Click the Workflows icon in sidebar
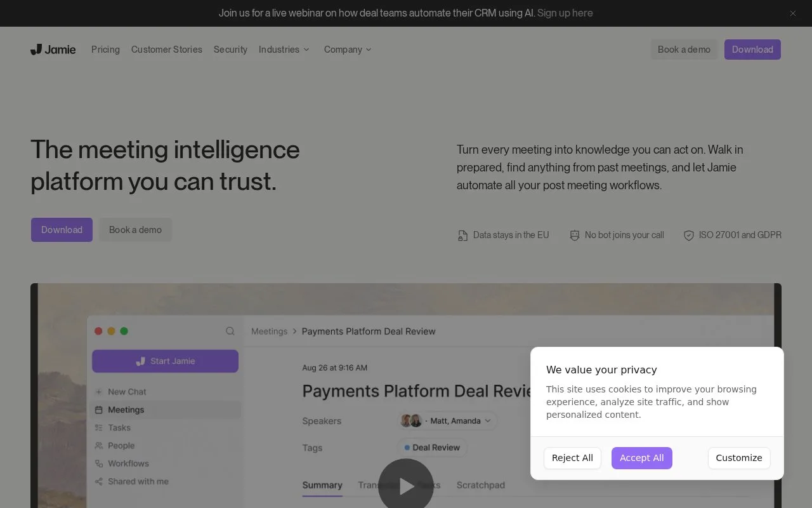This screenshot has height=508, width=812. tap(99, 464)
